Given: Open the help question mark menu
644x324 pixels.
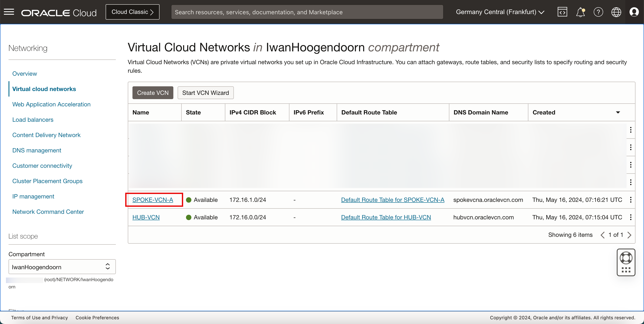Looking at the screenshot, I should click(x=598, y=12).
